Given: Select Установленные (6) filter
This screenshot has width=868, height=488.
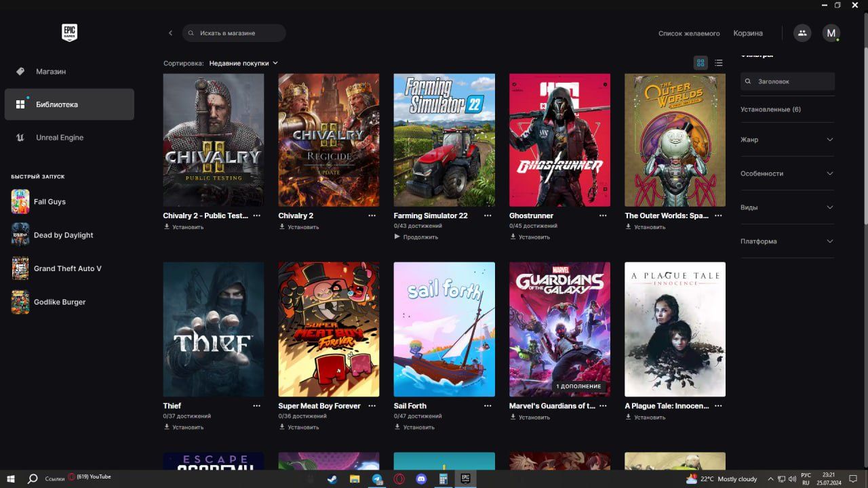Looking at the screenshot, I should pyautogui.click(x=770, y=109).
